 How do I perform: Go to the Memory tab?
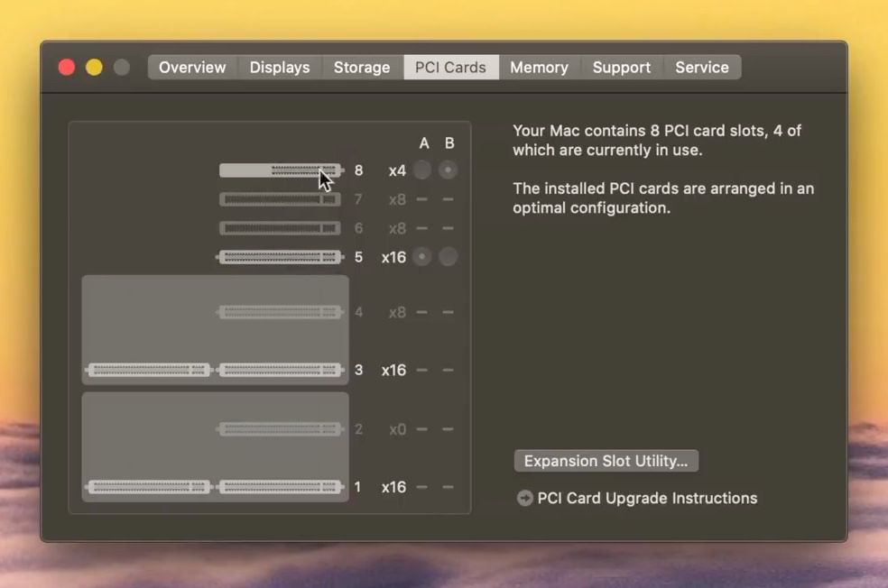[539, 68]
